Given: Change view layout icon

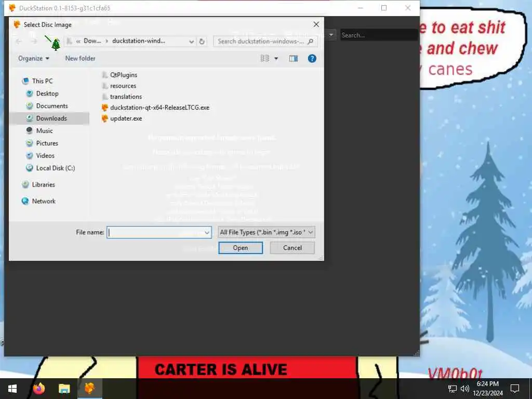Looking at the screenshot, I should [x=264, y=59].
